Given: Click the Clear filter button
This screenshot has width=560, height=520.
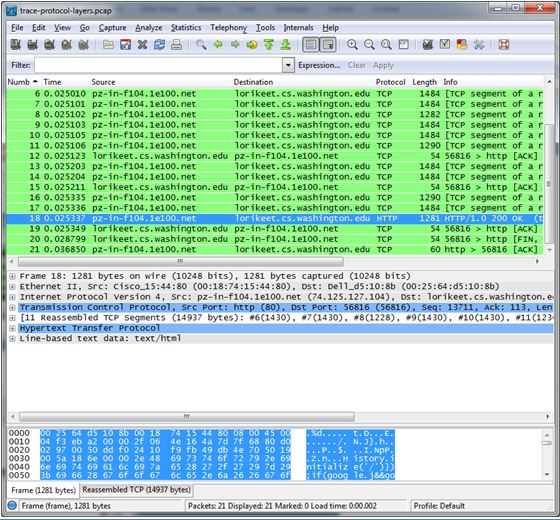Looking at the screenshot, I should (357, 65).
